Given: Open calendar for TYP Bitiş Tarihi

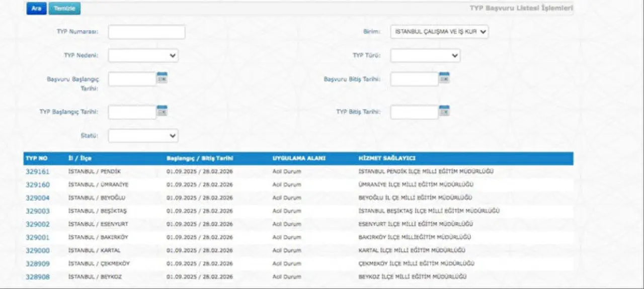Looking at the screenshot, I should point(444,111).
